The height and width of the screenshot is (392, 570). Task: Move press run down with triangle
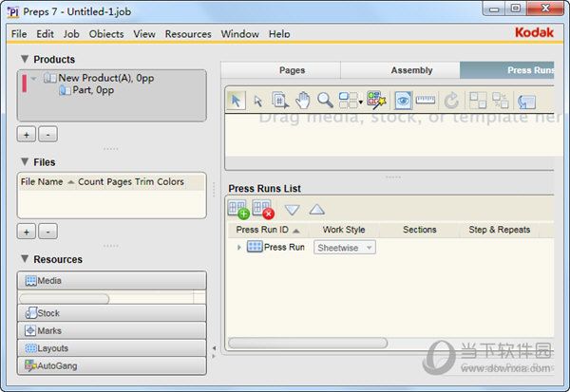point(292,210)
